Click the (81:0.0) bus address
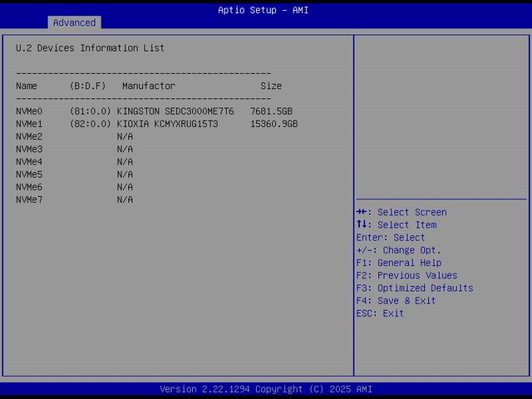The height and width of the screenshot is (399, 532). [91, 111]
